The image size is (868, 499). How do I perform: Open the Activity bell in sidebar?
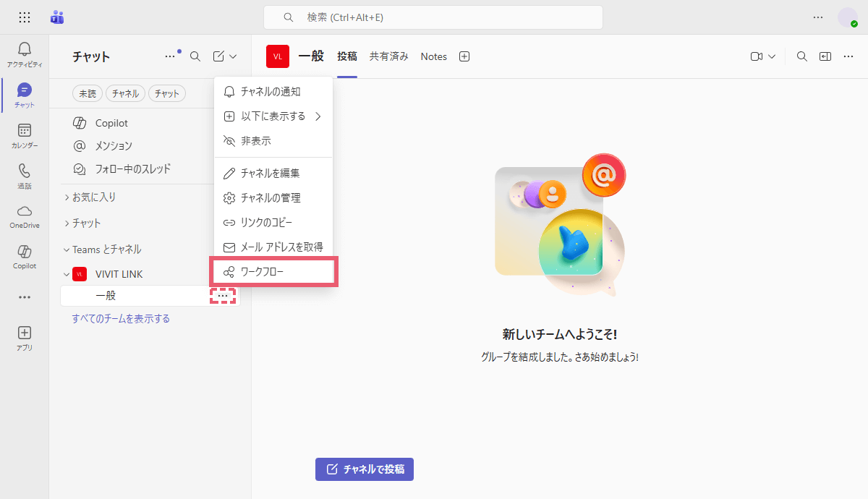click(x=24, y=54)
